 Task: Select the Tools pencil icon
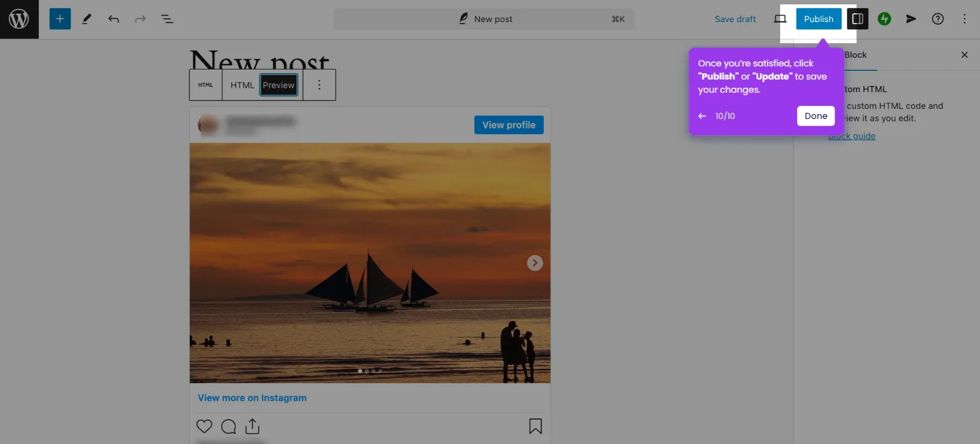tap(87, 19)
